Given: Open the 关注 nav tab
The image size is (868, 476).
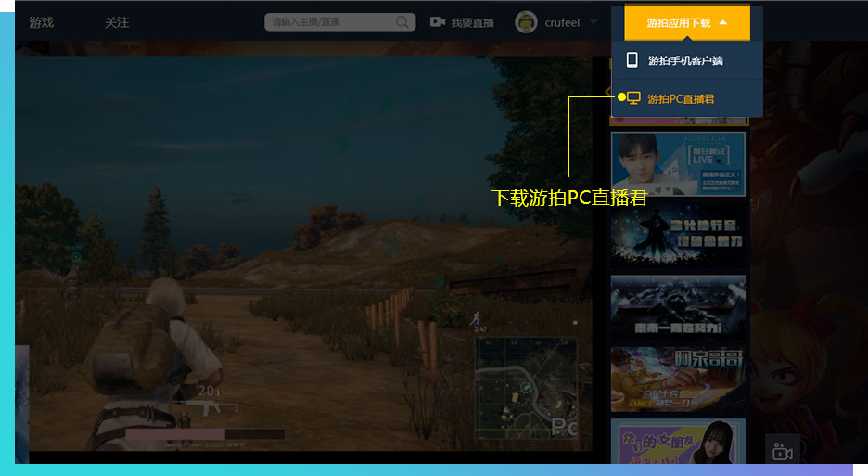Looking at the screenshot, I should [x=117, y=22].
